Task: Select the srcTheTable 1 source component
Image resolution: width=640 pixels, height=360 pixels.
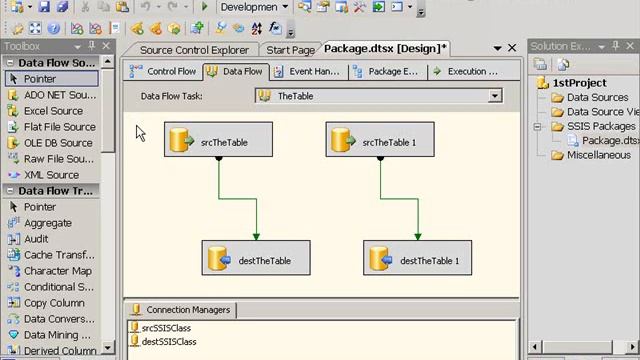Action: (x=380, y=139)
